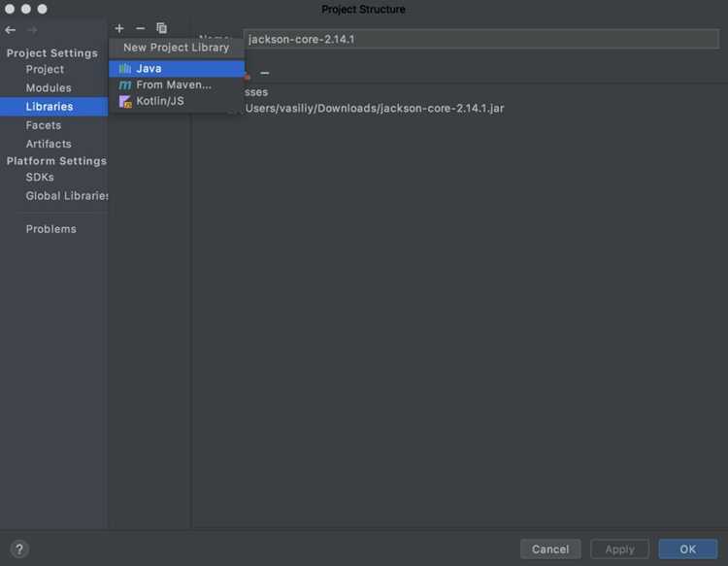
Task: Go back with the left arrow
Action: (11, 30)
